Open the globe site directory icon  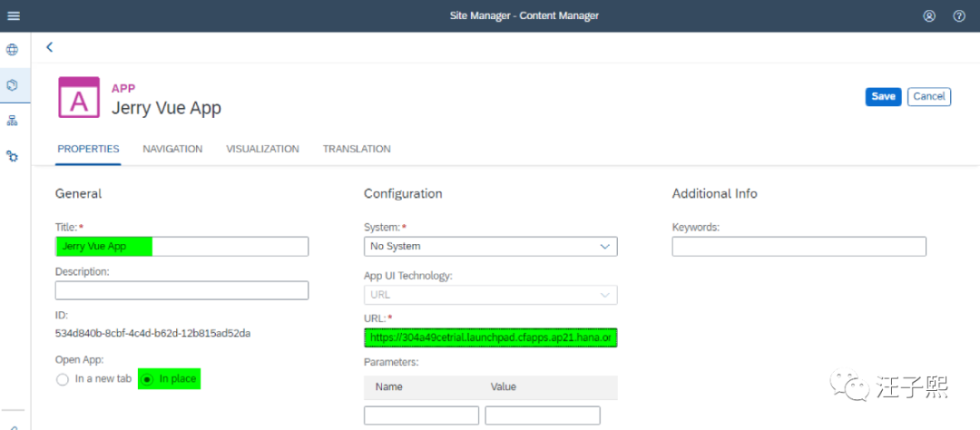click(x=13, y=50)
